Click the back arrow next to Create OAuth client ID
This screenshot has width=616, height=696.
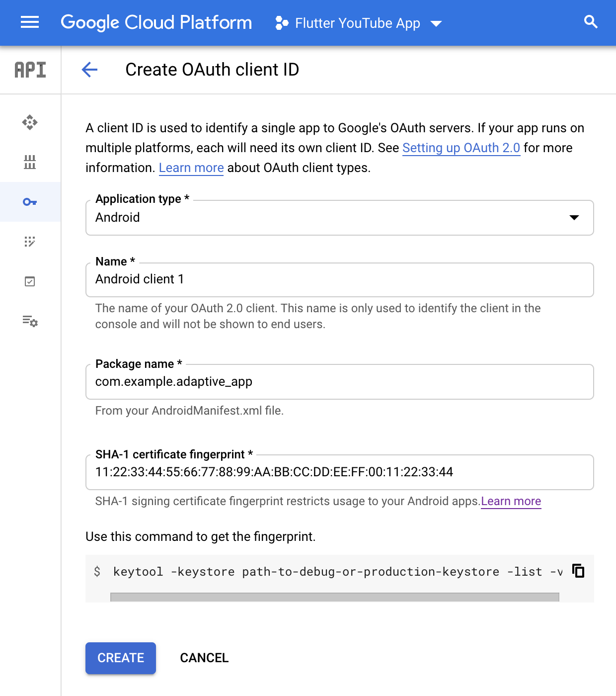(x=89, y=70)
